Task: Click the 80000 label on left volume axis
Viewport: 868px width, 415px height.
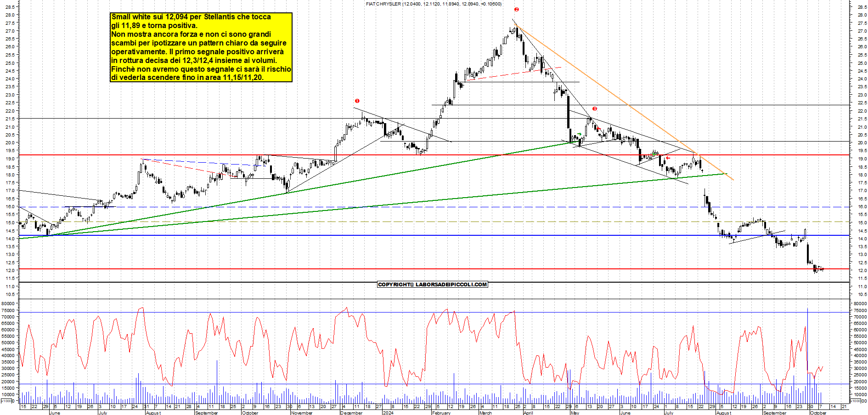Action: point(9,303)
